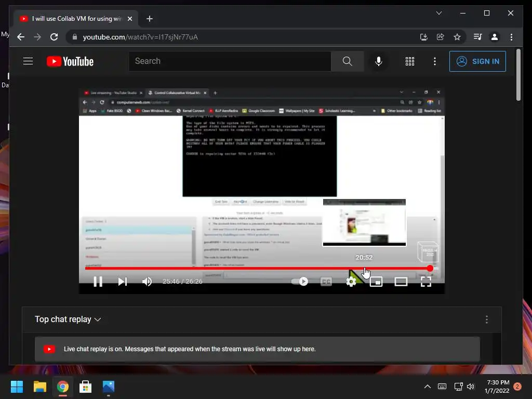The height and width of the screenshot is (399, 532).
Task: Open player settings gear
Action: pos(351,282)
